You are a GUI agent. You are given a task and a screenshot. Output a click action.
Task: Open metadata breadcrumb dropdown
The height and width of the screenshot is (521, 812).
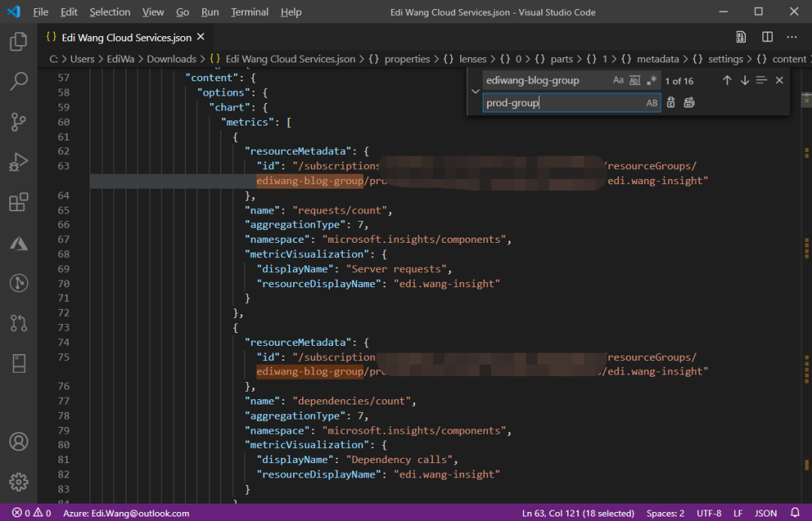point(658,59)
